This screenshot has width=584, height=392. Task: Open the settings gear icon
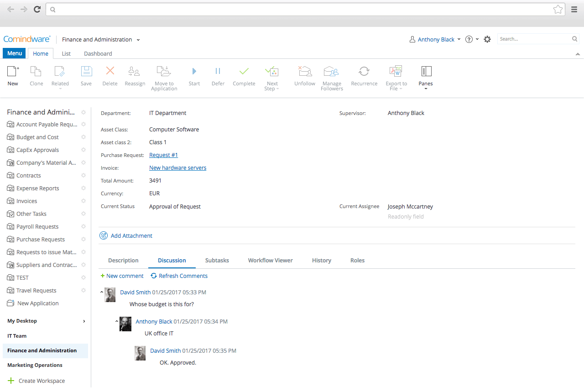click(x=487, y=39)
